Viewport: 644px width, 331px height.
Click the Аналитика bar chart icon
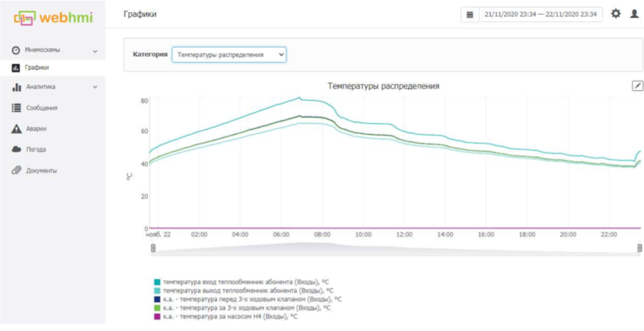pos(16,87)
